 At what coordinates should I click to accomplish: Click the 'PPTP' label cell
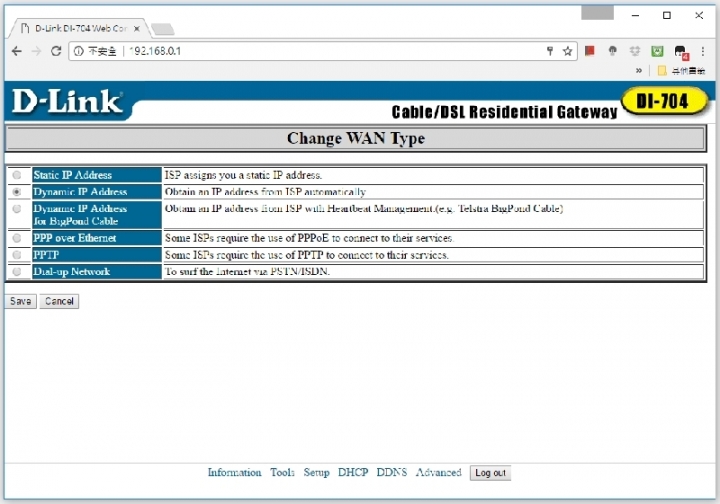[x=97, y=255]
